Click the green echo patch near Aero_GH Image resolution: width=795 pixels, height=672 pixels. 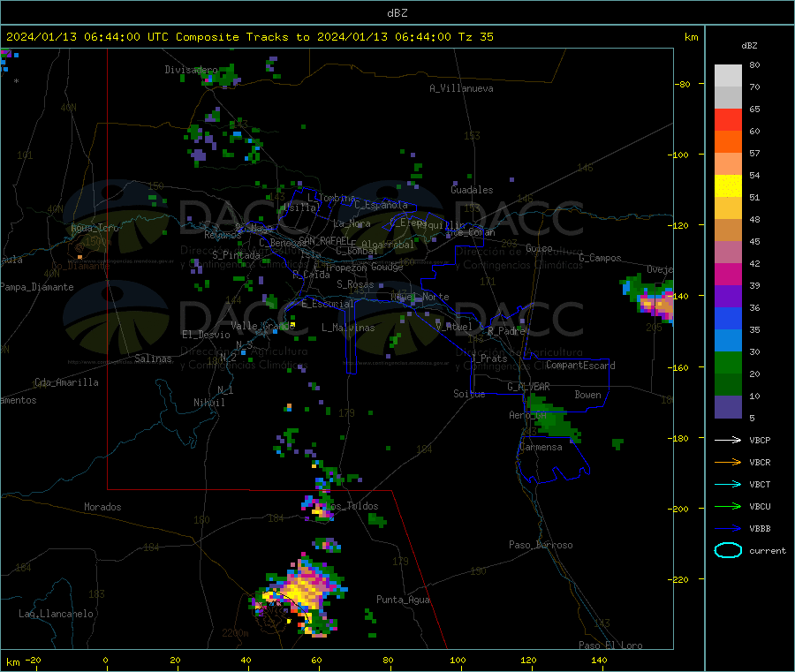tap(554, 418)
